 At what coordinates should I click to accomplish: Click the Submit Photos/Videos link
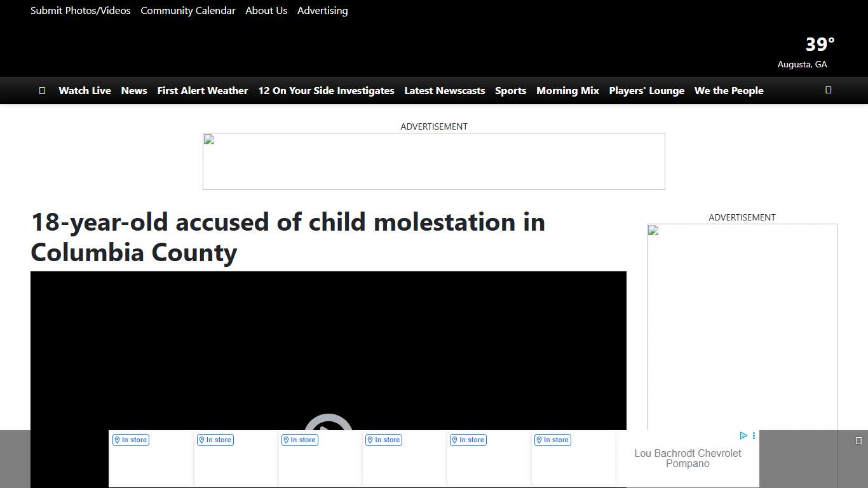tap(80, 11)
